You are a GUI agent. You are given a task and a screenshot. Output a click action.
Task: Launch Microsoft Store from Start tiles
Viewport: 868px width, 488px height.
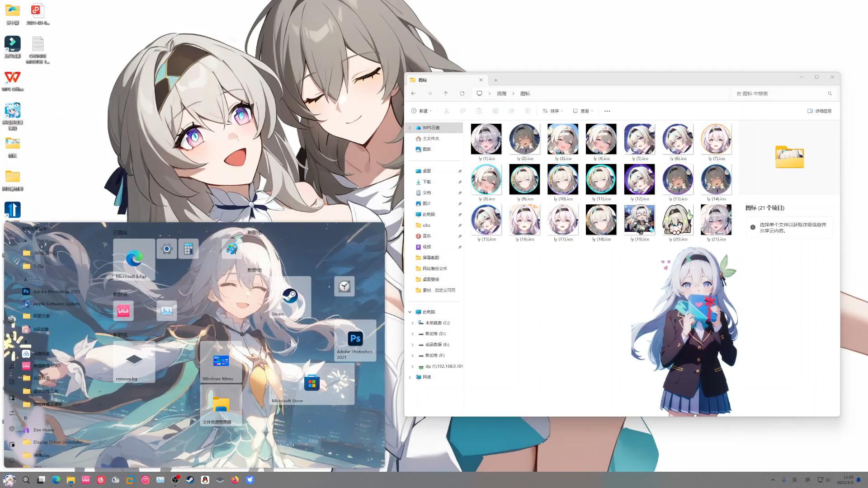click(312, 384)
